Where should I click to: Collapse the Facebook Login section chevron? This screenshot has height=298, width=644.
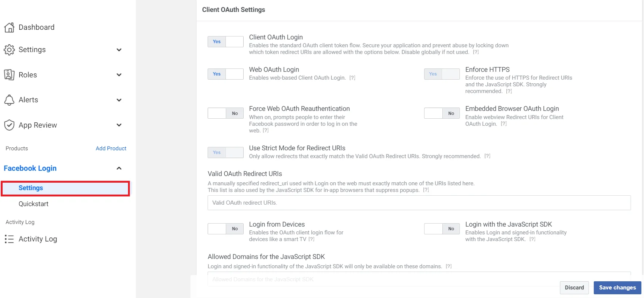(x=119, y=168)
